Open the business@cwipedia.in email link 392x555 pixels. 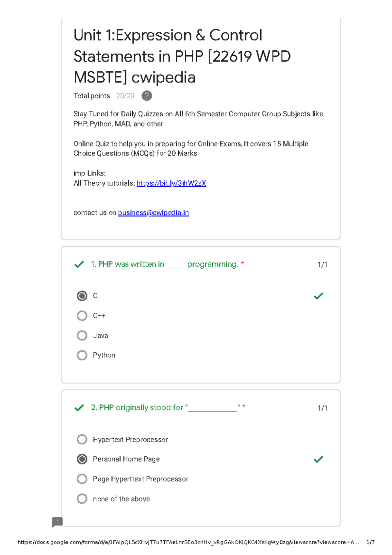153,213
